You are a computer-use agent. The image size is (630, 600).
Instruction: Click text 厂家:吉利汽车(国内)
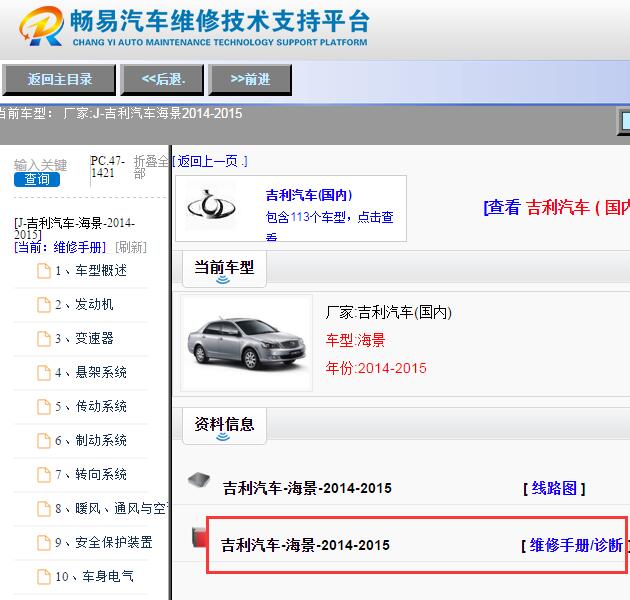[389, 312]
